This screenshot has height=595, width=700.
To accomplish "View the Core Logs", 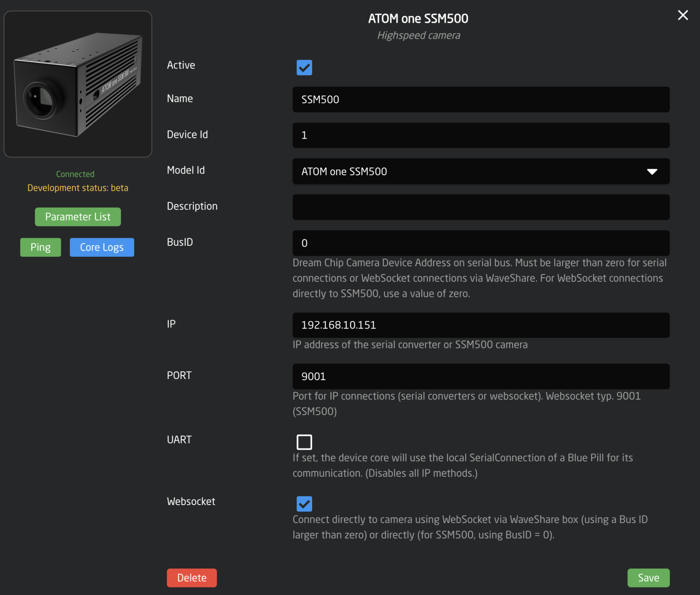I will click(x=102, y=247).
